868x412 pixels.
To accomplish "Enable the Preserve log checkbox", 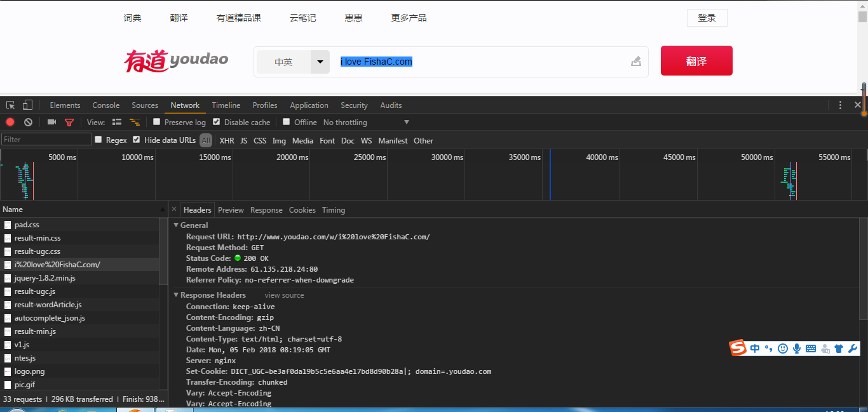I will 157,122.
